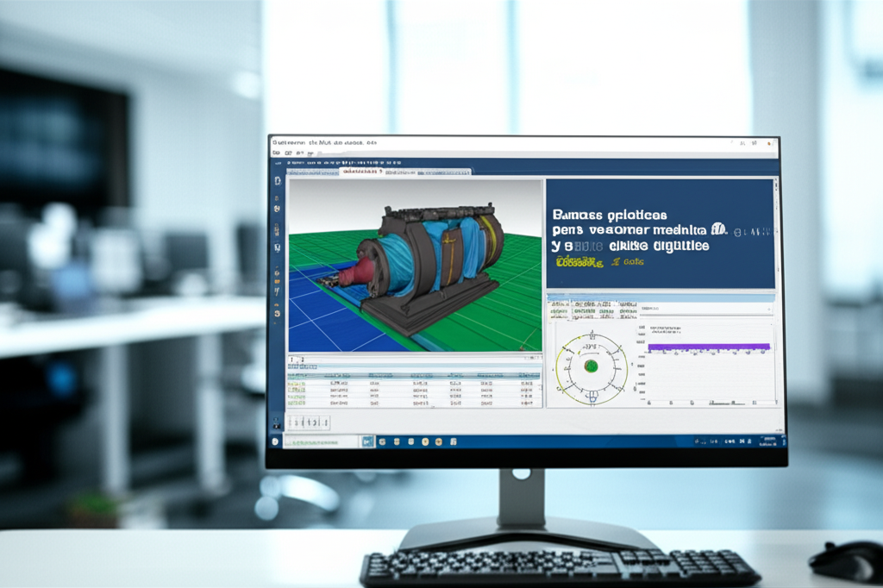The width and height of the screenshot is (883, 588).
Task: Click the topmost icon in the left sidebar
Action: click(278, 182)
